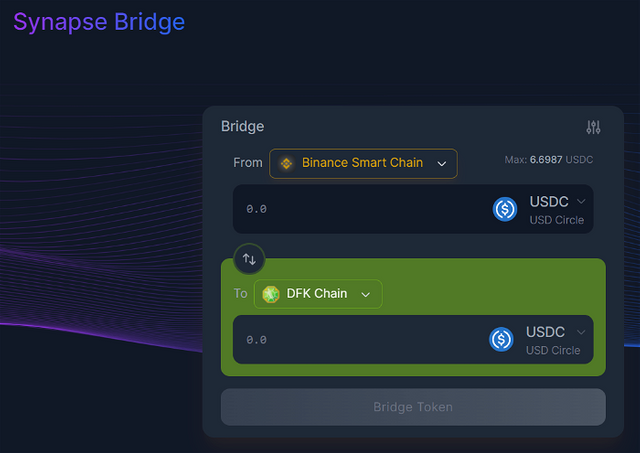Expand the chevron beside DFK Chain
The image size is (640, 453).
[x=366, y=294]
